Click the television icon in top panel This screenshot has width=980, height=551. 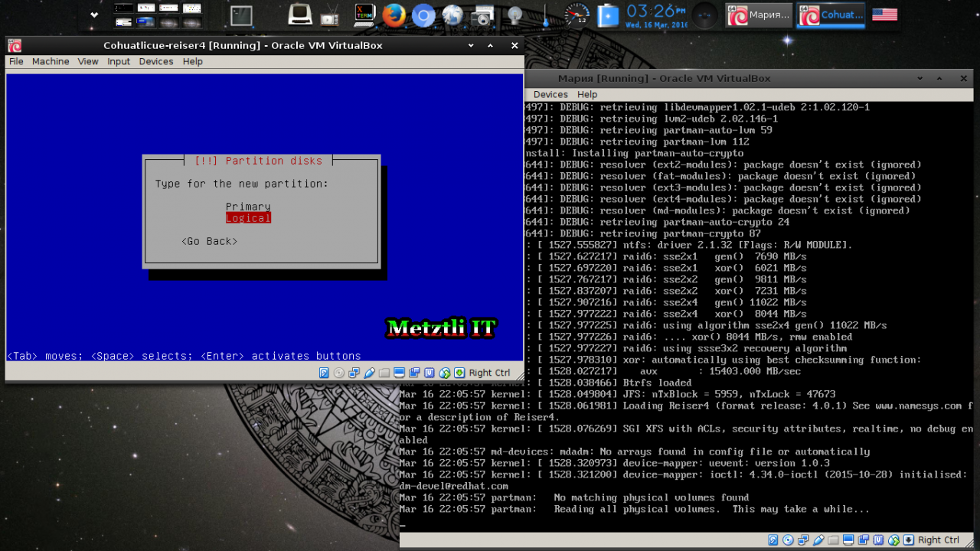(330, 15)
